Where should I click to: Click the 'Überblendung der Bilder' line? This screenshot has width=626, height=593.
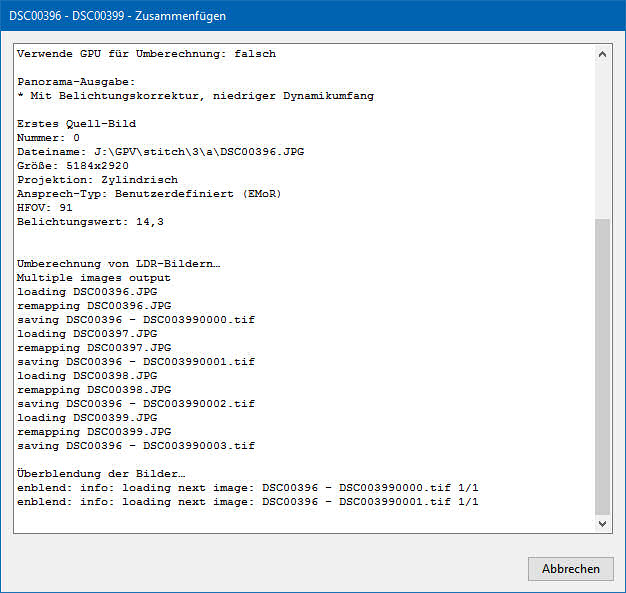tap(101, 473)
